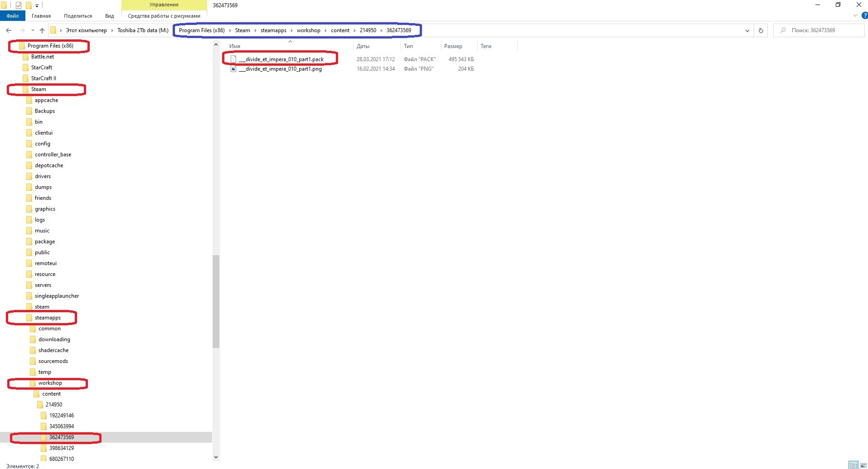This screenshot has height=469, width=868.
Task: Click in the search box Поиск: 362473569
Action: click(x=819, y=30)
